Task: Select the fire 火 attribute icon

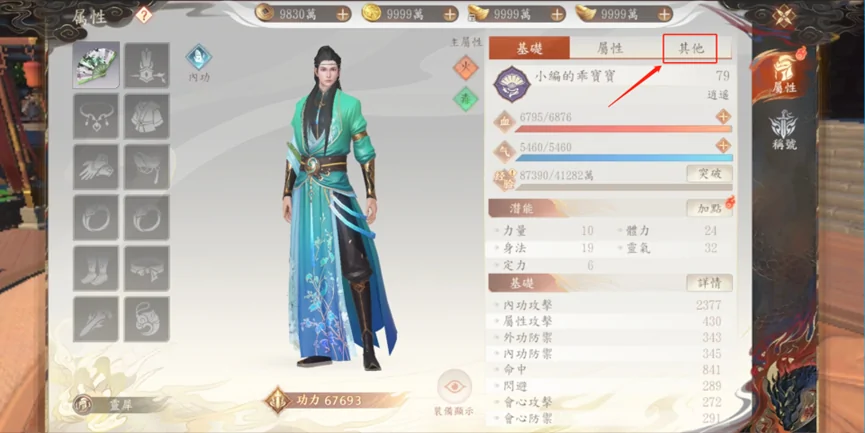Action: coord(466,67)
